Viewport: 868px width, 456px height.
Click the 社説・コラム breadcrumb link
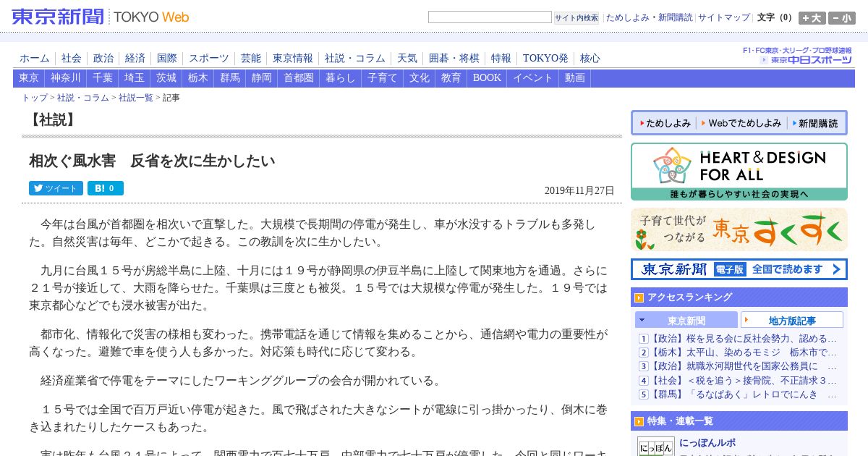click(83, 98)
